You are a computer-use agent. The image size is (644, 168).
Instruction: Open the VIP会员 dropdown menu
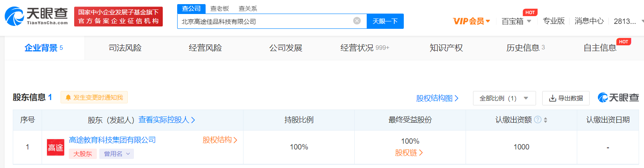pyautogui.click(x=471, y=21)
